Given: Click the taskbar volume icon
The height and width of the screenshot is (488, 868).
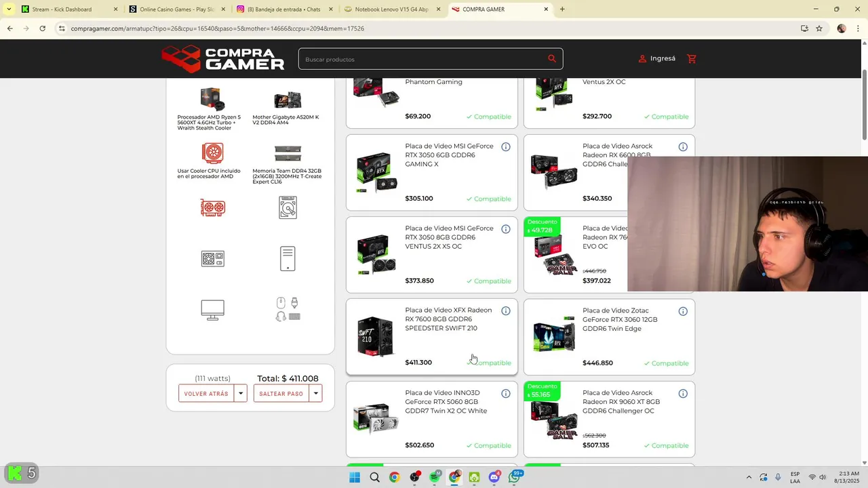Looking at the screenshot, I should coord(823,477).
